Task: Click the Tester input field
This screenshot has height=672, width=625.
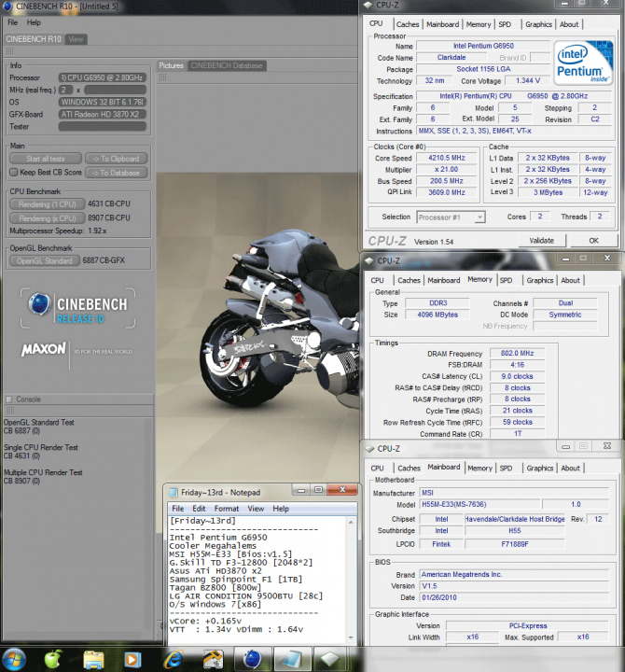Action: (103, 126)
